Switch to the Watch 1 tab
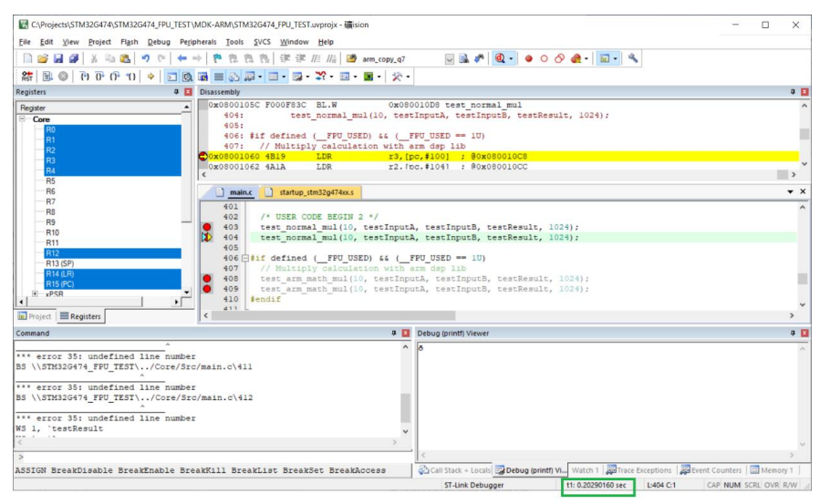820x504 pixels. pos(585,470)
